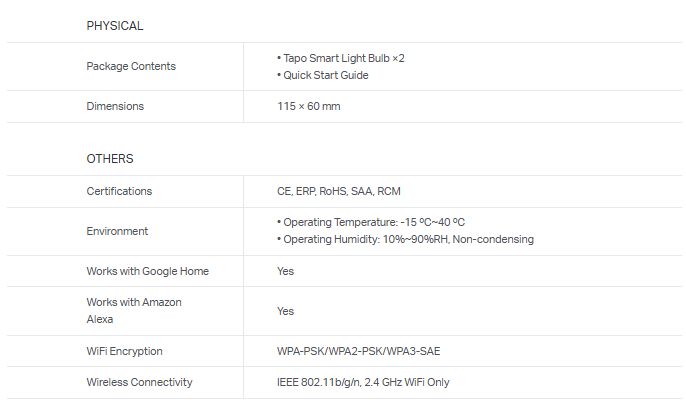Click the PHYSICAL section heading
This screenshot has height=414, width=686.
click(x=114, y=26)
